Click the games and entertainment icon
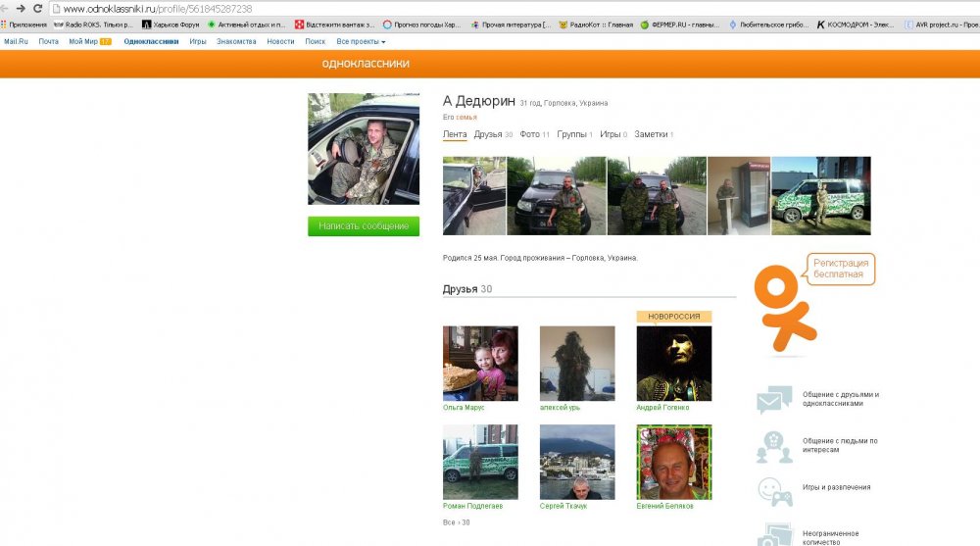The image size is (980, 546). point(775,492)
